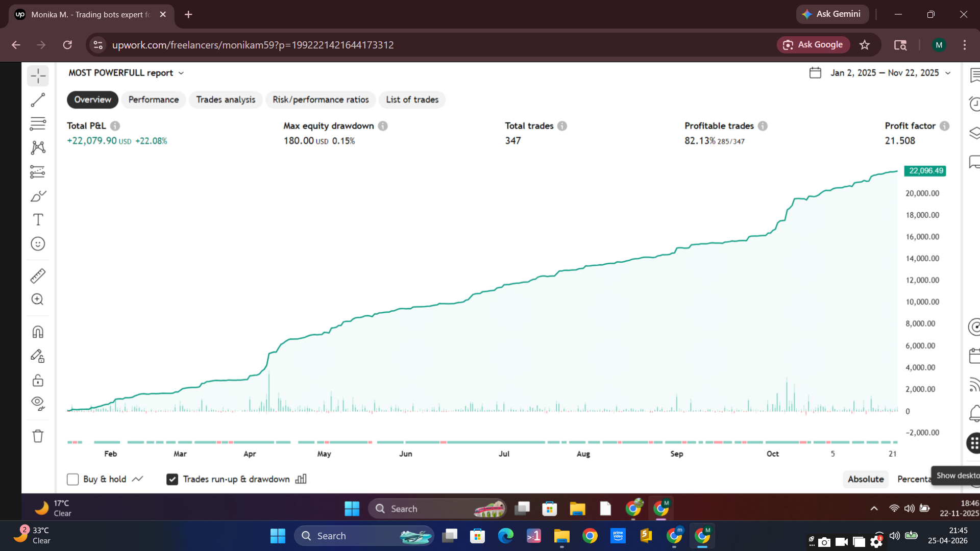
Task: Open the emoji icons tool
Action: (38, 244)
